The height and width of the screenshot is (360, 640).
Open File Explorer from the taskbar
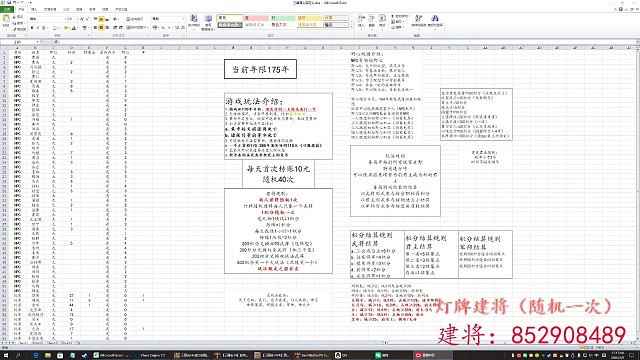point(48,356)
